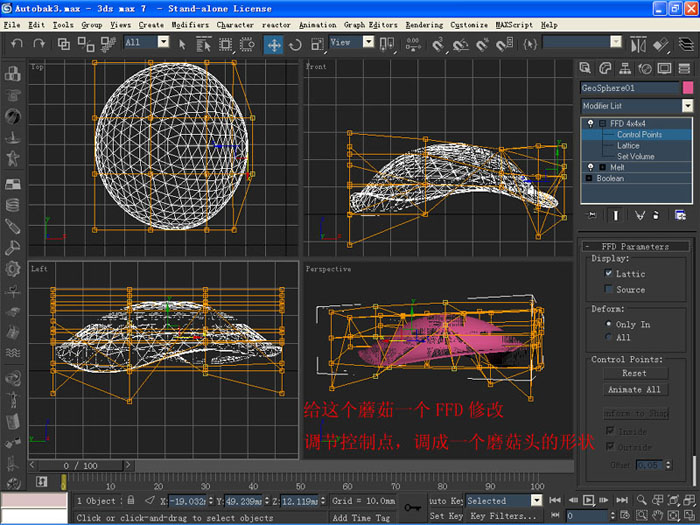Click Remove Modifier from stack icon
The image size is (700, 525).
[x=656, y=216]
